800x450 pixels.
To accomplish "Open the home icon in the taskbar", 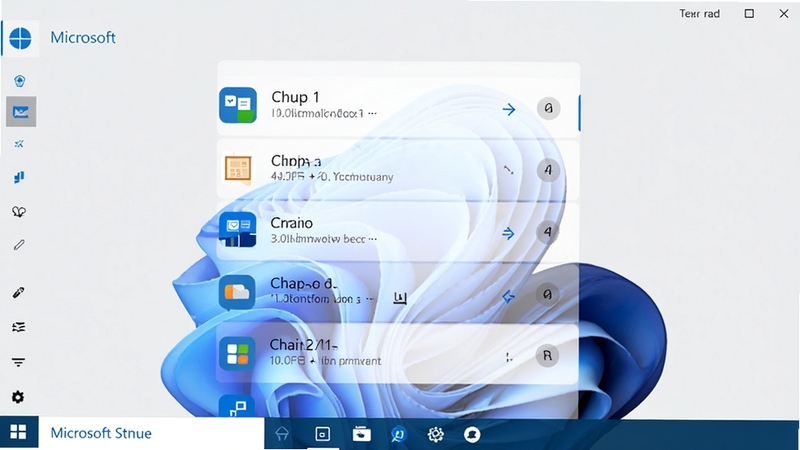I will tap(282, 434).
